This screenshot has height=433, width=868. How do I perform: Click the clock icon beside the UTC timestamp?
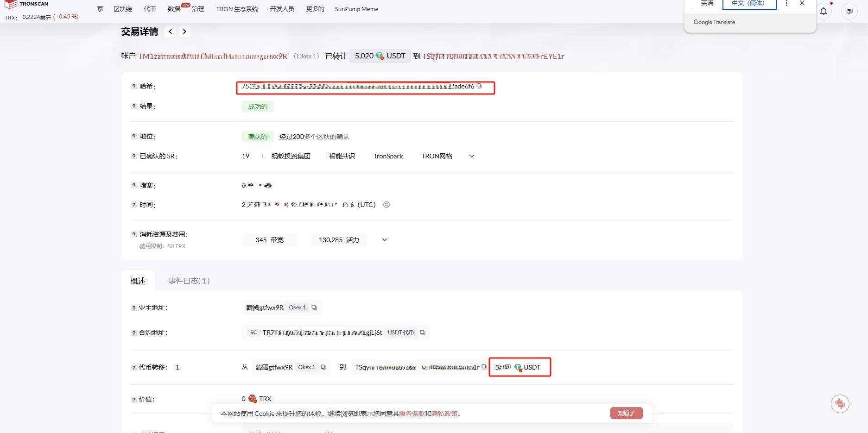coord(386,204)
